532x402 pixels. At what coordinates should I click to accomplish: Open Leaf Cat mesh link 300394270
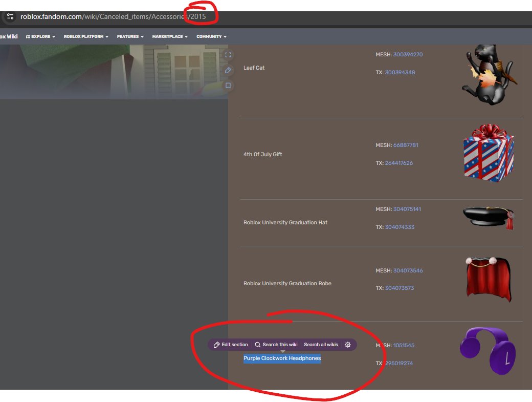coord(408,54)
